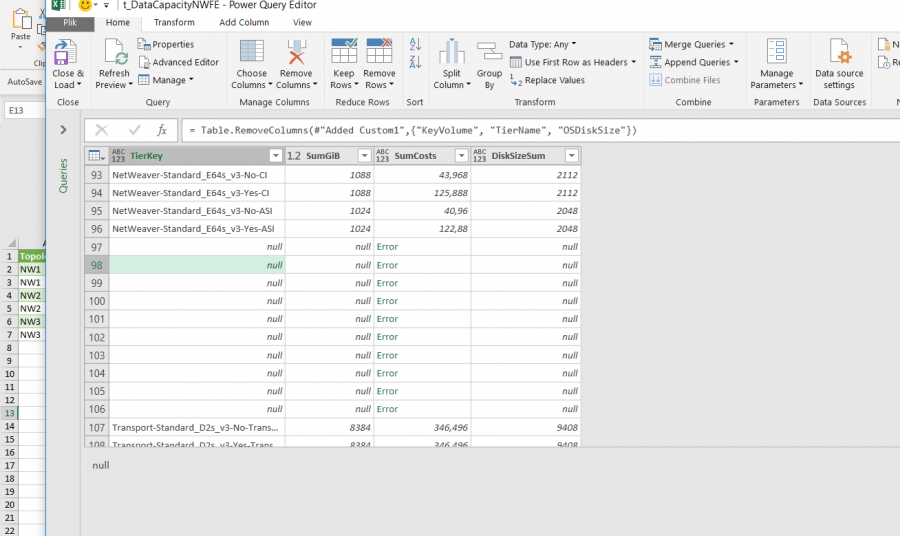Sort descending with the Z-A icon
900x536 pixels.
point(415,61)
